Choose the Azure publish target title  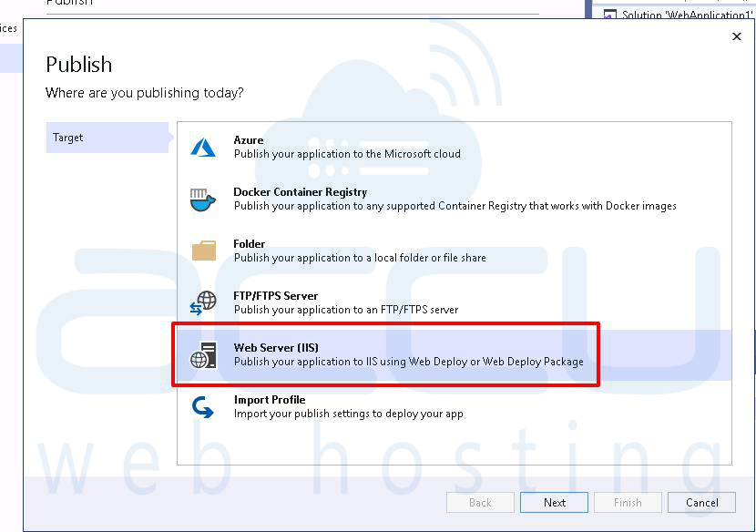(249, 140)
